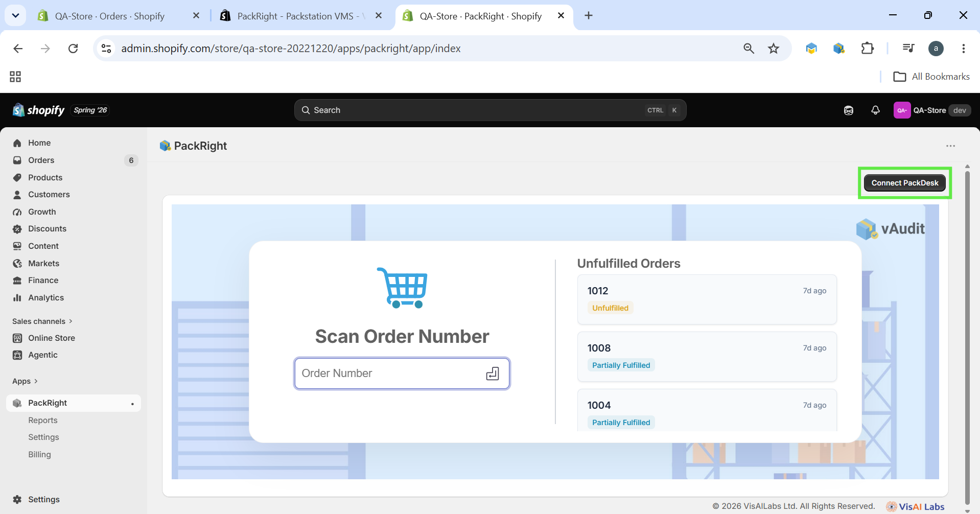Open the tab search dropdown
The width and height of the screenshot is (980, 514).
[15, 16]
